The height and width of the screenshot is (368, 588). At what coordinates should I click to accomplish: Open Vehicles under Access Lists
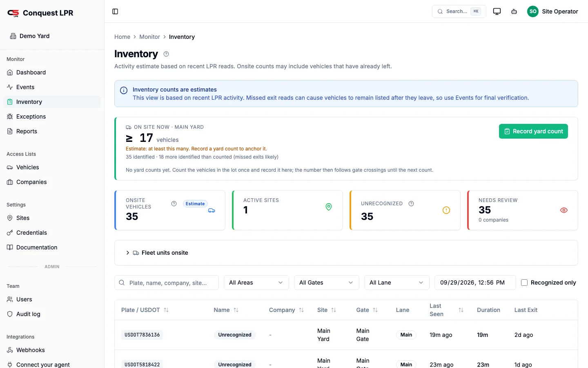[x=52, y=167]
